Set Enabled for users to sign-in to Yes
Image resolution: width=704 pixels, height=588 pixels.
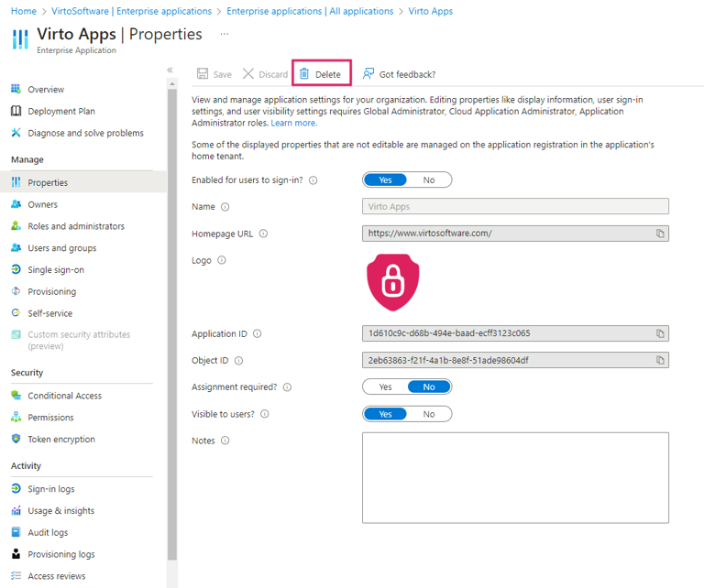click(x=385, y=180)
